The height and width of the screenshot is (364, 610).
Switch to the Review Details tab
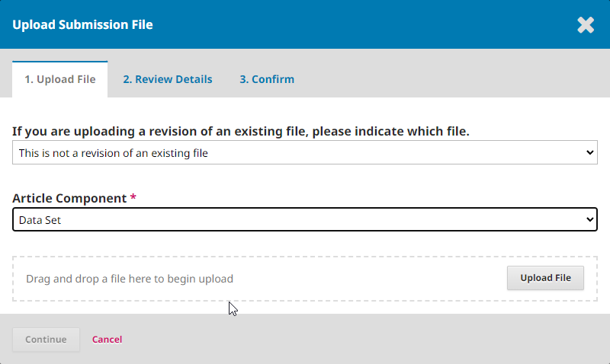coord(168,79)
